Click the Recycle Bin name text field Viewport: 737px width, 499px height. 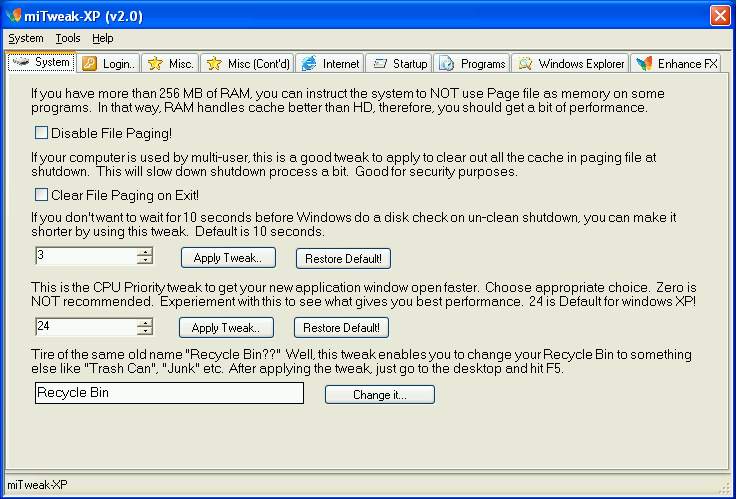click(169, 393)
